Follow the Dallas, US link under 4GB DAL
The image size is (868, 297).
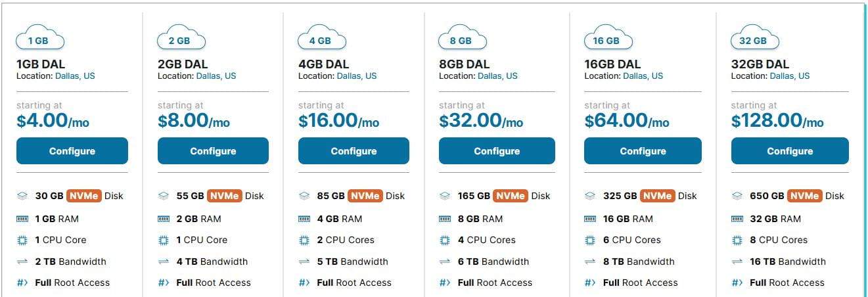tap(357, 76)
